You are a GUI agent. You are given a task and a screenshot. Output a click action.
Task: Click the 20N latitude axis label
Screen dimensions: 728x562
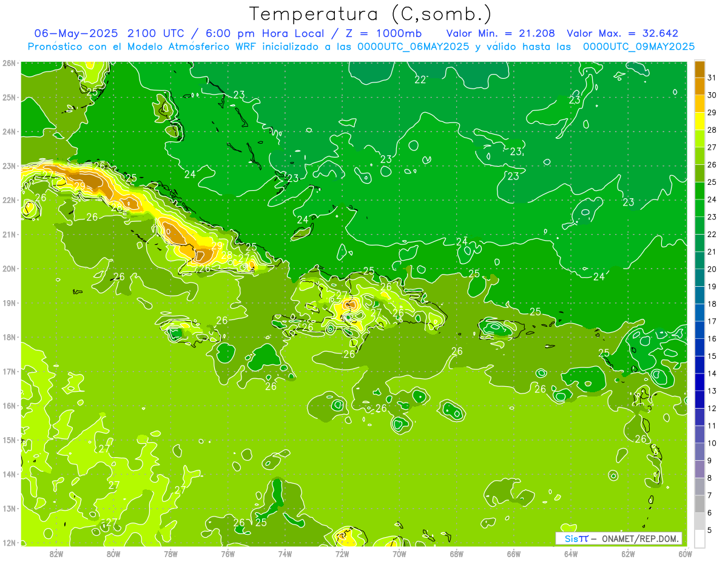pyautogui.click(x=9, y=269)
